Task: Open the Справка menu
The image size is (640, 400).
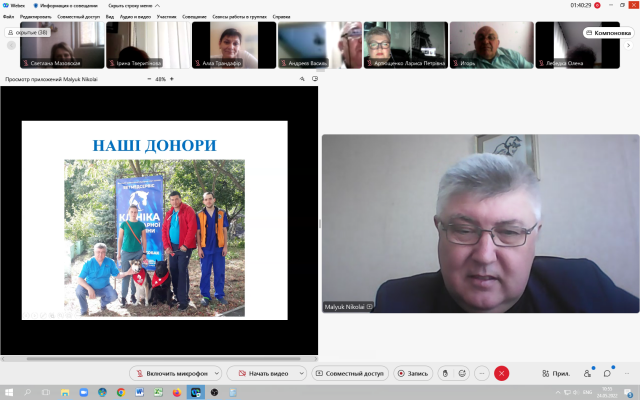Action: click(281, 17)
